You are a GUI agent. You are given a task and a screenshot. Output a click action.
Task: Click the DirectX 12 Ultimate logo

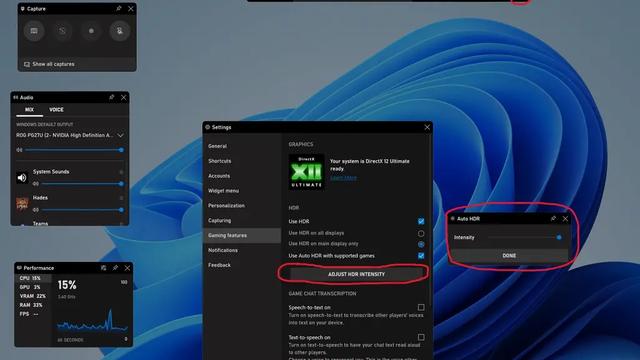[307, 172]
